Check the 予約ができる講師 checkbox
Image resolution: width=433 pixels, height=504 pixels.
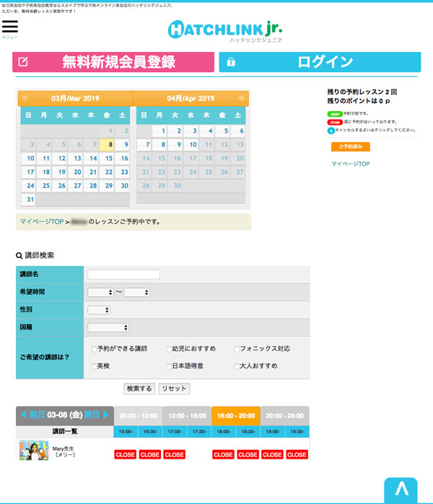95,349
